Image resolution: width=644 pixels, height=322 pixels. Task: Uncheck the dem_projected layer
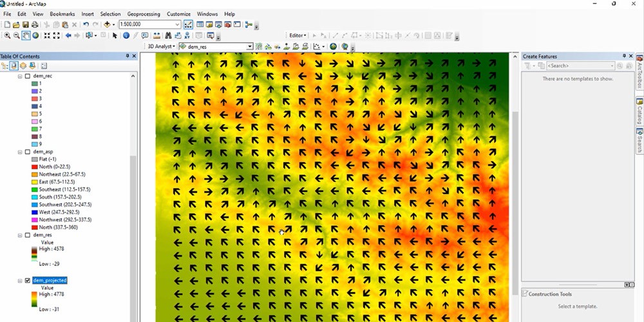tap(27, 281)
